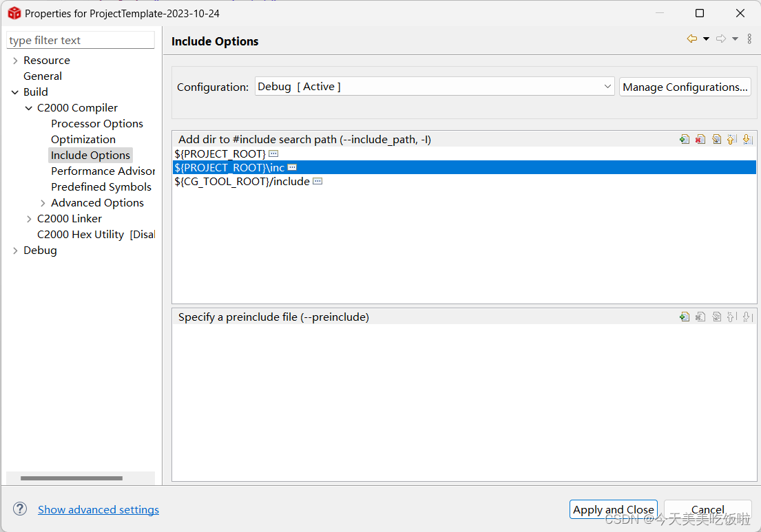Open the view menu three-dots icon
This screenshot has width=761, height=532.
(x=749, y=39)
